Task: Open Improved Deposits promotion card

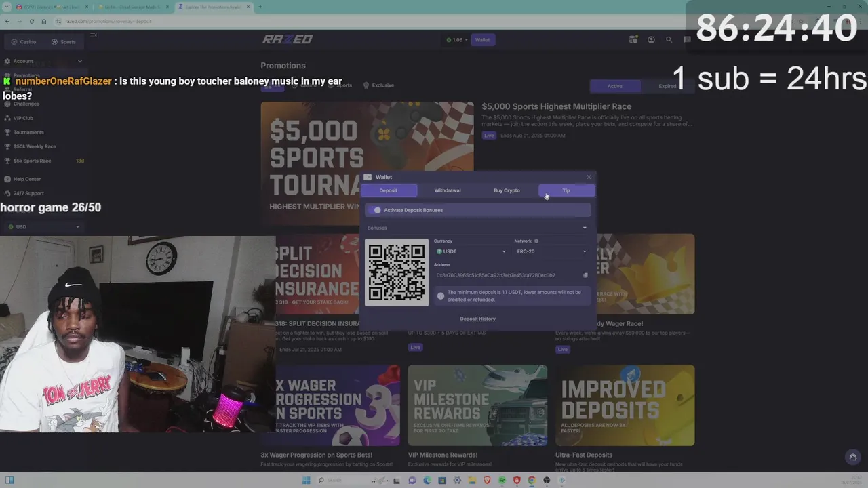Action: [625, 405]
